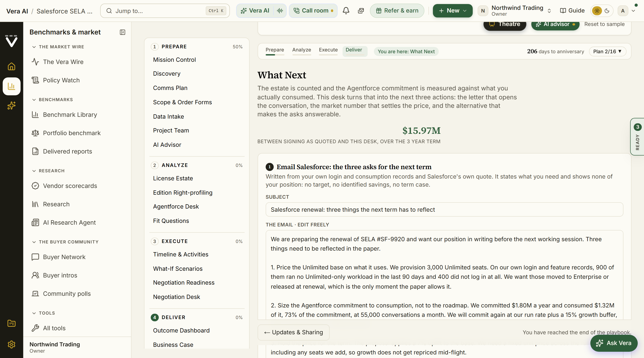Switch to light theme sun icon
Image resolution: width=644 pixels, height=358 pixels.
(x=597, y=11)
